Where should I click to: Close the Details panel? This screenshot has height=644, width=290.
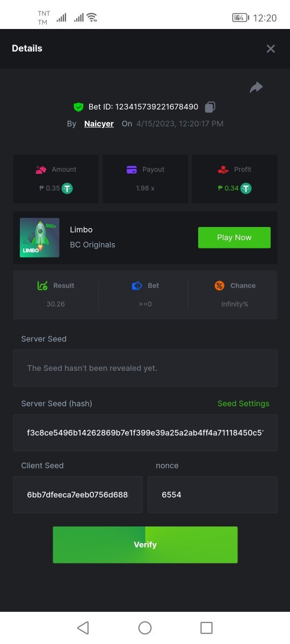(271, 49)
